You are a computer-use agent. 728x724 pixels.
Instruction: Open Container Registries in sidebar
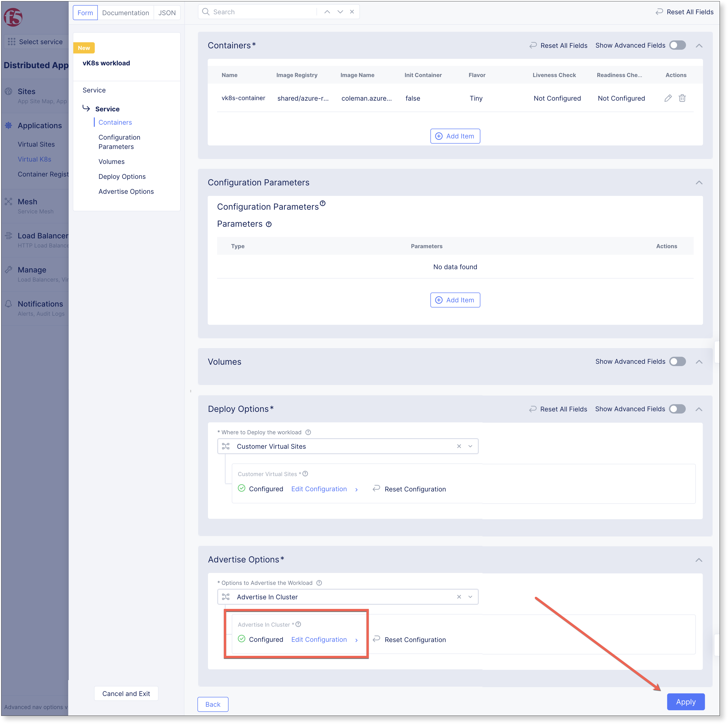click(43, 174)
